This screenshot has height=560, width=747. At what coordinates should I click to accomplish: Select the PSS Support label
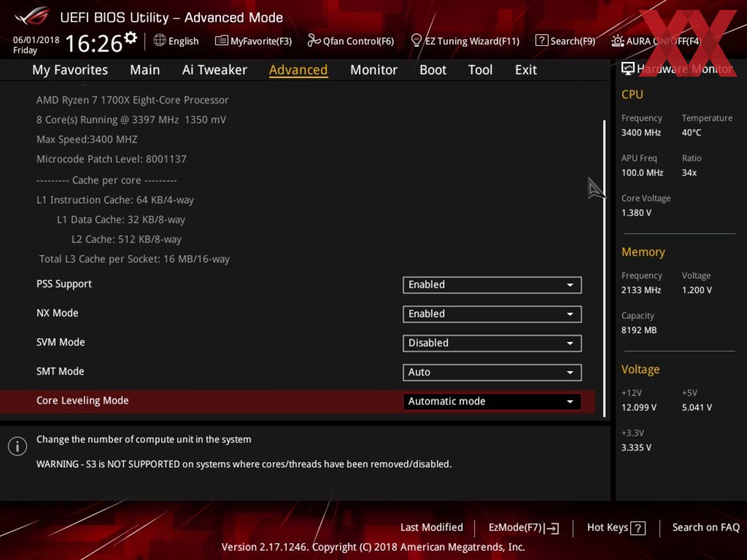point(64,284)
